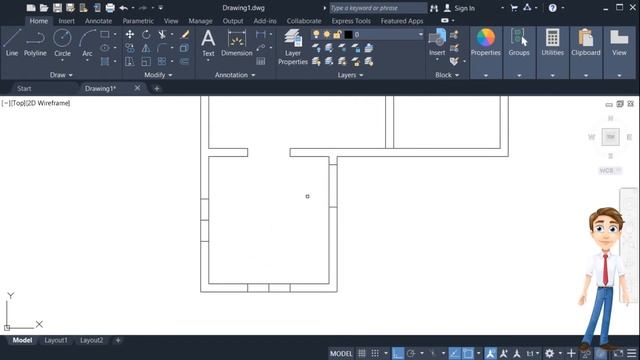Click the Save icon in quick access toolbar
The image size is (640, 360).
[57, 8]
